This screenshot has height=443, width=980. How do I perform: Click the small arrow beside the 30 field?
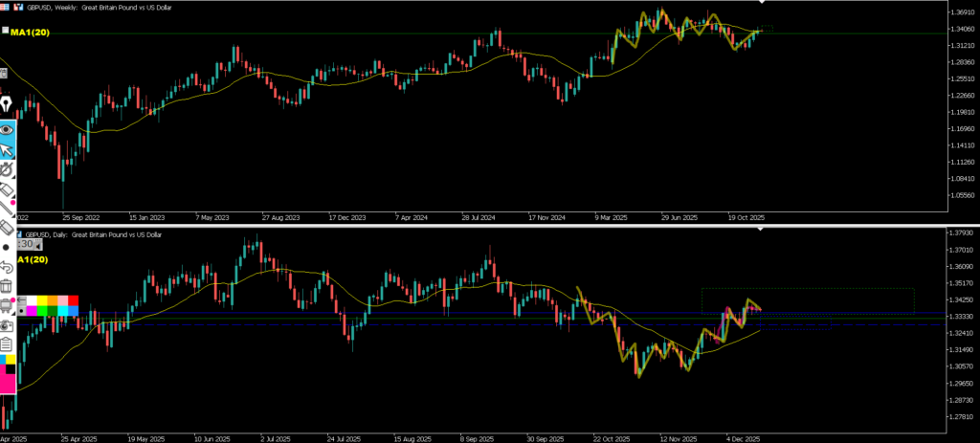[36, 245]
